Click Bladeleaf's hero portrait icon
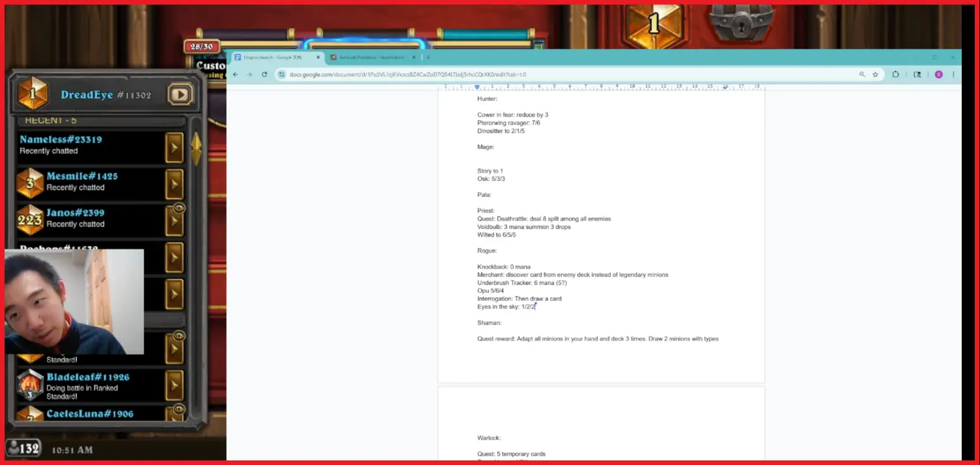Viewport: 980px width, 465px height. click(30, 384)
